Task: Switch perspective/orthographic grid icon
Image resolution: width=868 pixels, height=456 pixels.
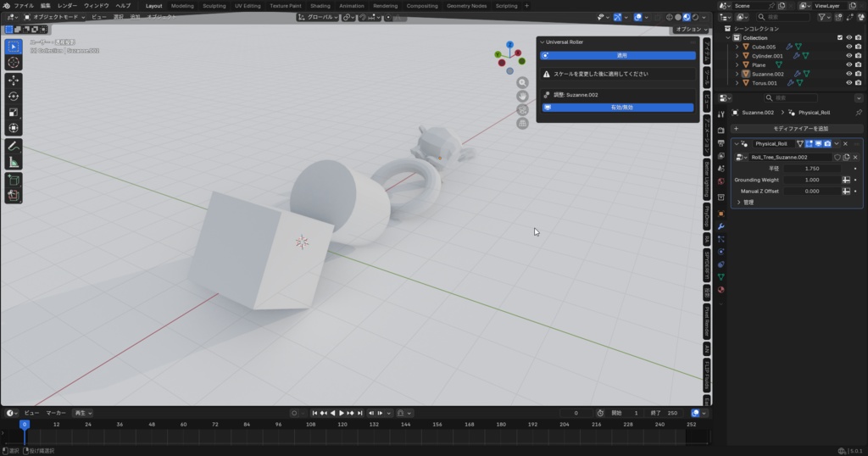Action: 522,124
